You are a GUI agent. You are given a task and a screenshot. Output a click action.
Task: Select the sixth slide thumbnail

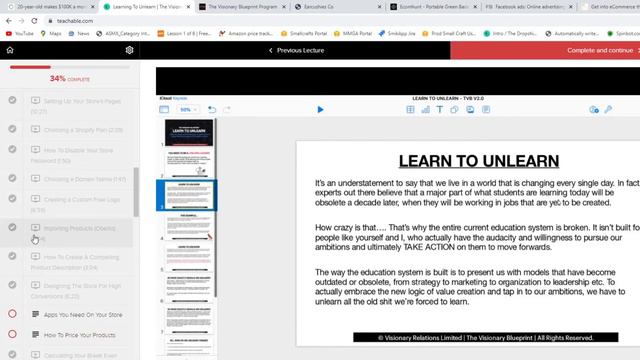[189, 289]
